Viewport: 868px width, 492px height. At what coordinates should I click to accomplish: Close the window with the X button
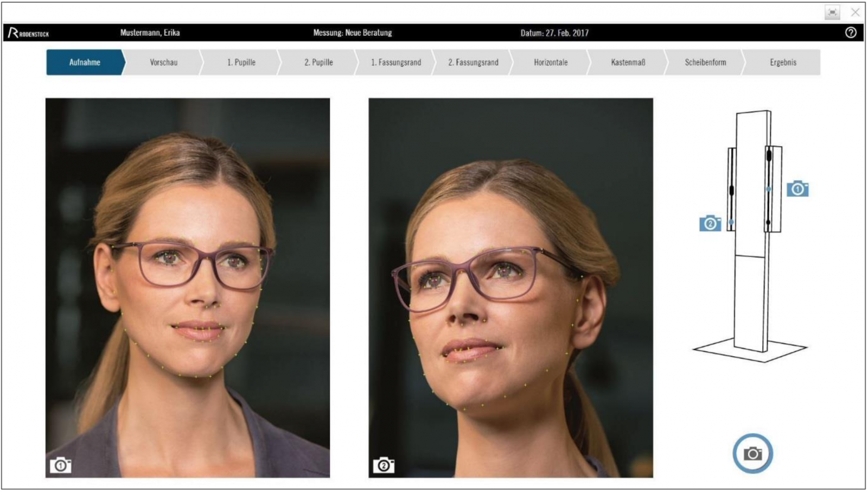coord(855,12)
